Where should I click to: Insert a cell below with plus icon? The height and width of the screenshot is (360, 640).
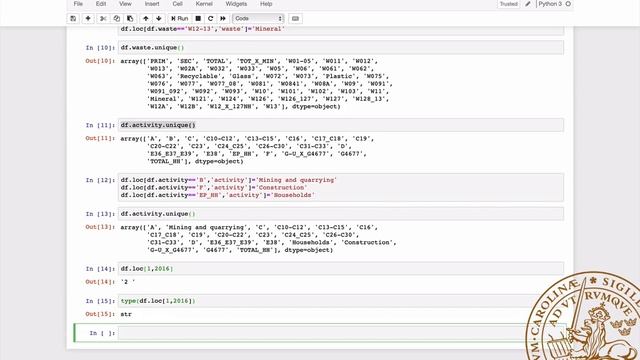coord(88,18)
